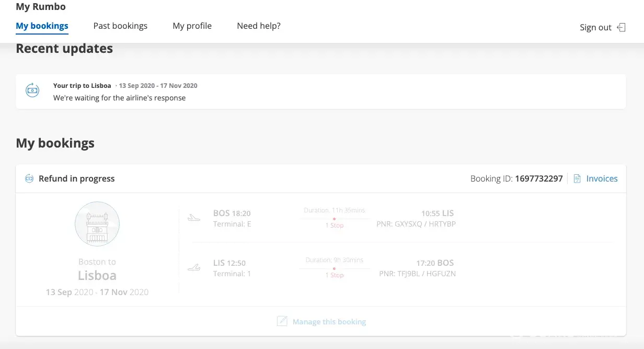Click the refund icon in Recent updates

32,90
